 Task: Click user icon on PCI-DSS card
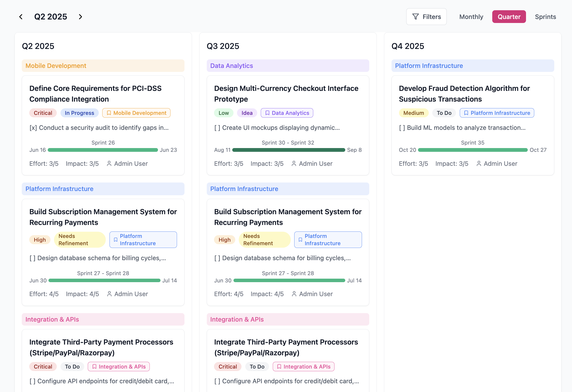point(109,164)
